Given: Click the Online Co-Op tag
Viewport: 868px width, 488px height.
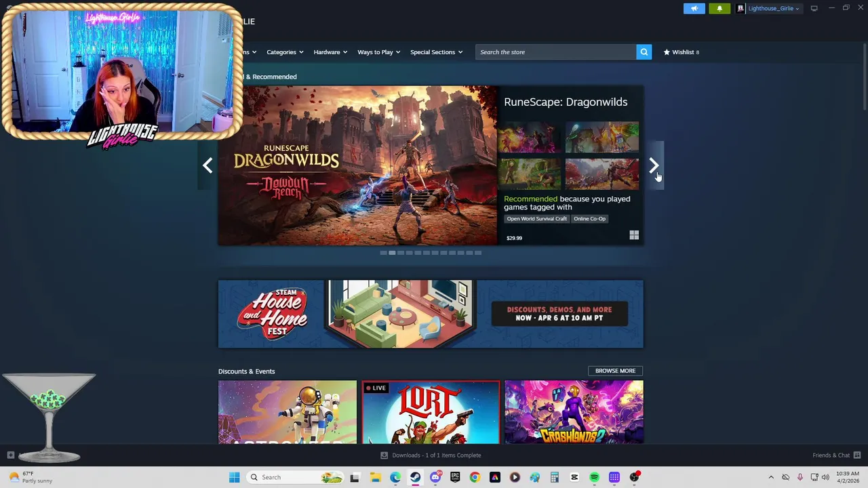Looking at the screenshot, I should pos(589,219).
